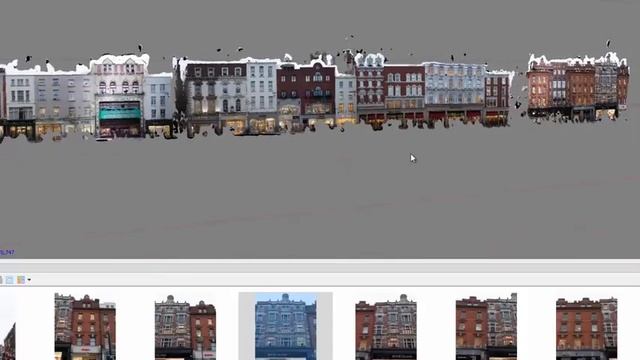Select the fifth thumbnail, brick left grey right
640x360 pixels.
tap(486, 326)
